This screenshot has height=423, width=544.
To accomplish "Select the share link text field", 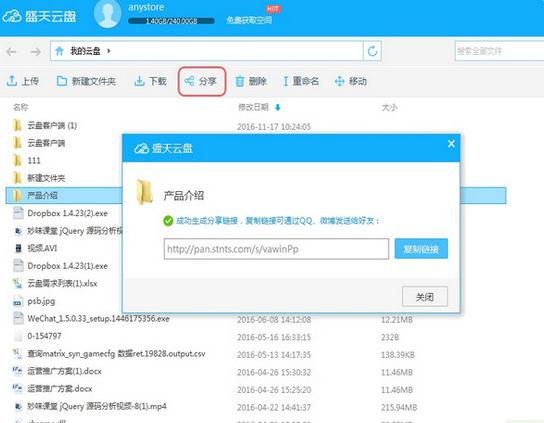I will tap(276, 248).
